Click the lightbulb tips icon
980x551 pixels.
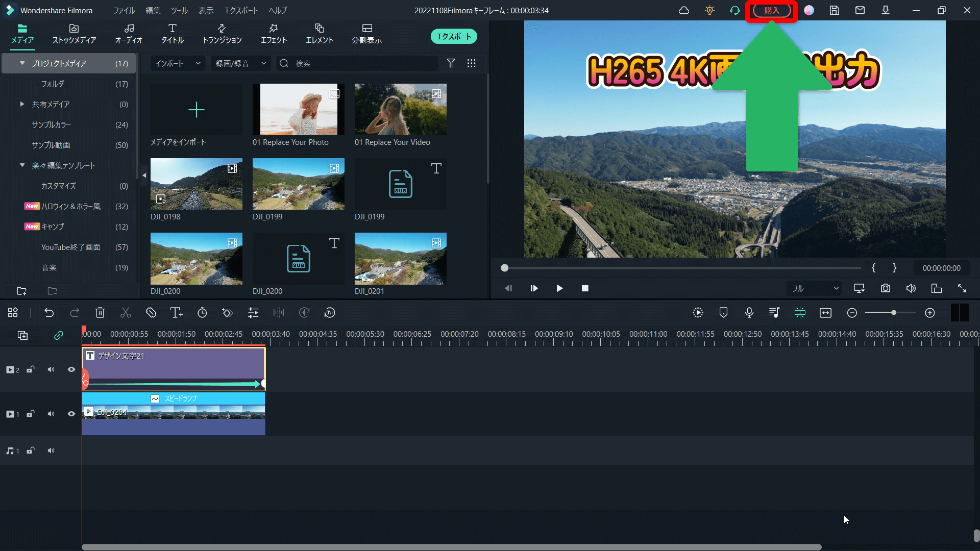click(x=709, y=10)
